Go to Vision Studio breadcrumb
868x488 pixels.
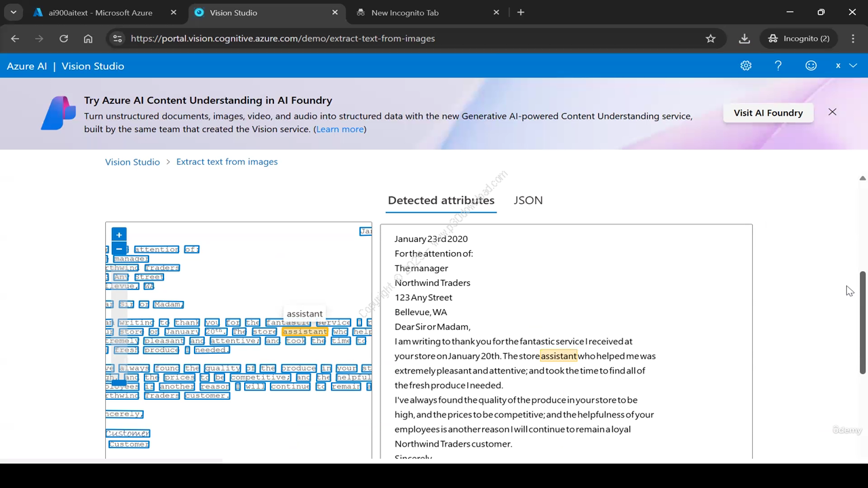pyautogui.click(x=132, y=161)
